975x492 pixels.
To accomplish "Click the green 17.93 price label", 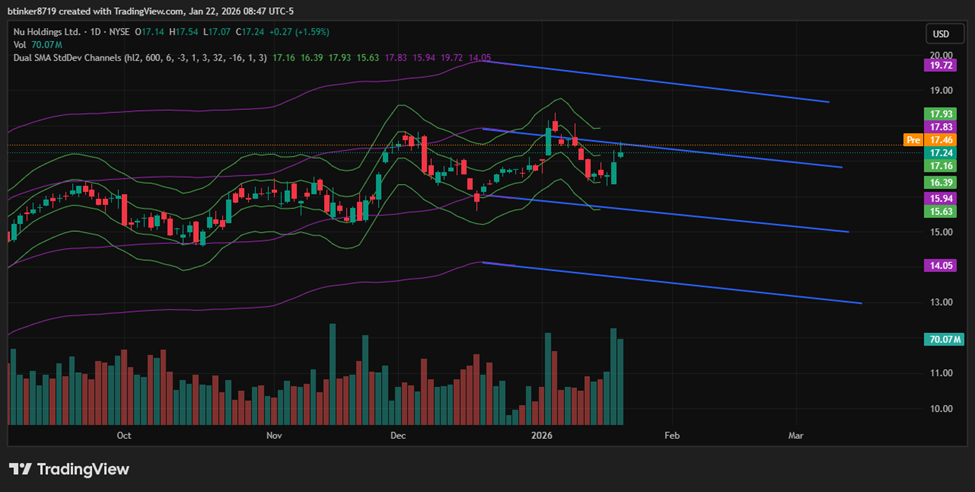I will [x=942, y=114].
